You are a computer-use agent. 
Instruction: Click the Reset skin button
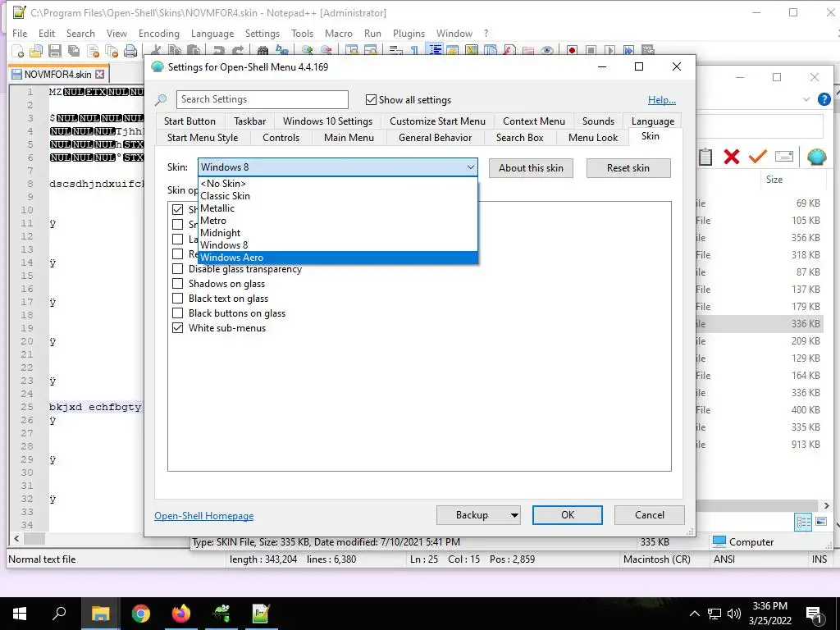pyautogui.click(x=628, y=168)
